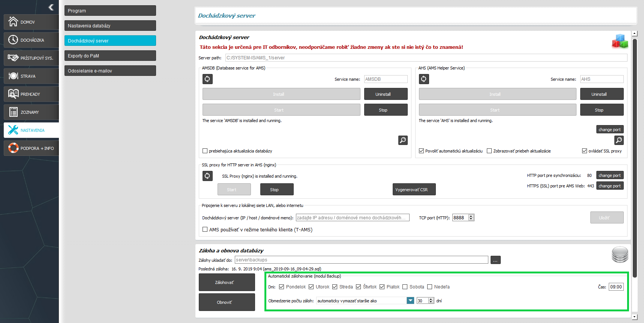This screenshot has height=323, width=644.
Task: Click the backup days count spinner arrows
Action: [431, 300]
